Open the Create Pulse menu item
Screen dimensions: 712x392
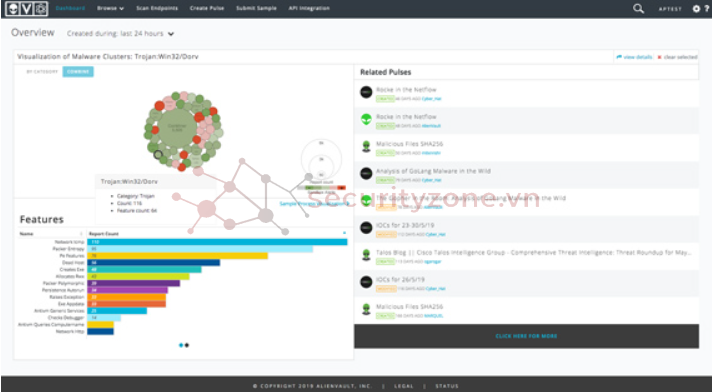207,8
